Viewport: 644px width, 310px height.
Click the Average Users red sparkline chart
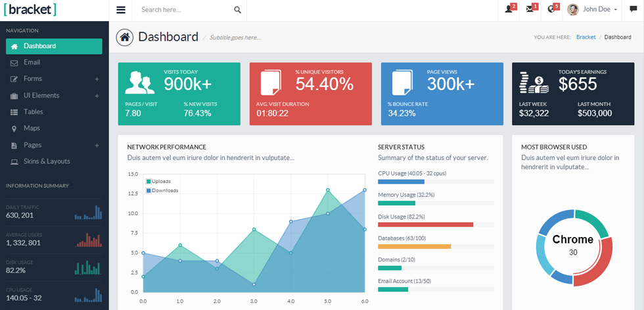(x=88, y=240)
